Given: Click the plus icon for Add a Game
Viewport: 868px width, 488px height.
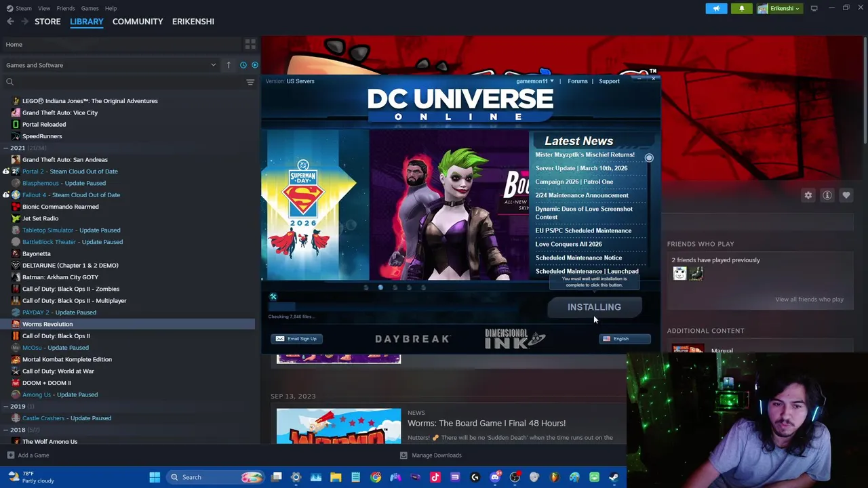Looking at the screenshot, I should 10,455.
